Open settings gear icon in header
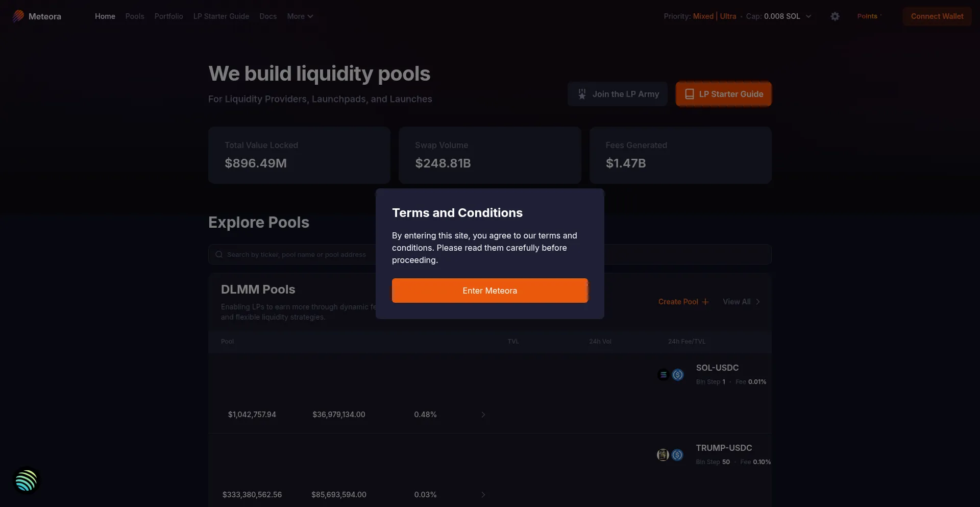 click(x=835, y=16)
